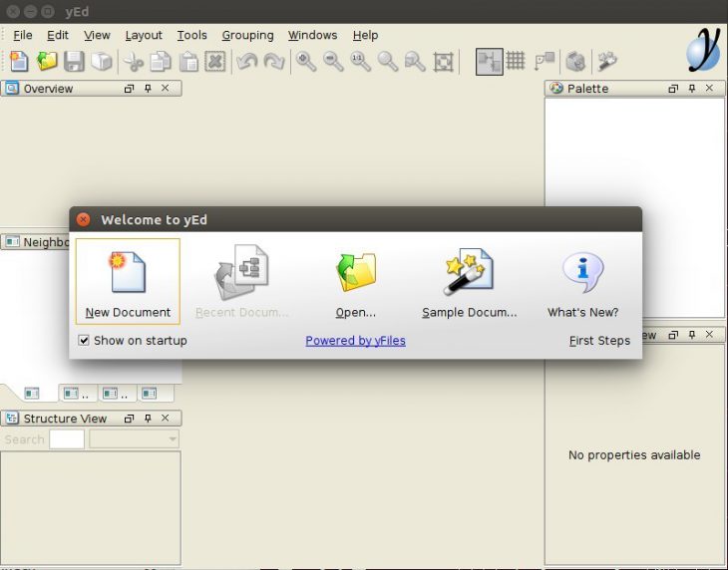Toggle orthogonal edges toolbar button
The image size is (728, 570).
pos(490,61)
